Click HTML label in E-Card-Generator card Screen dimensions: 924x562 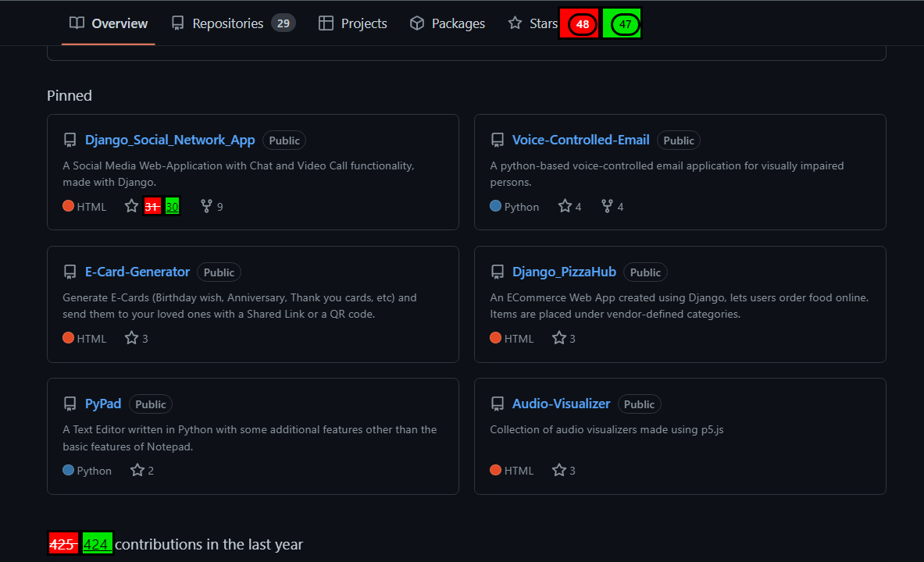(91, 339)
